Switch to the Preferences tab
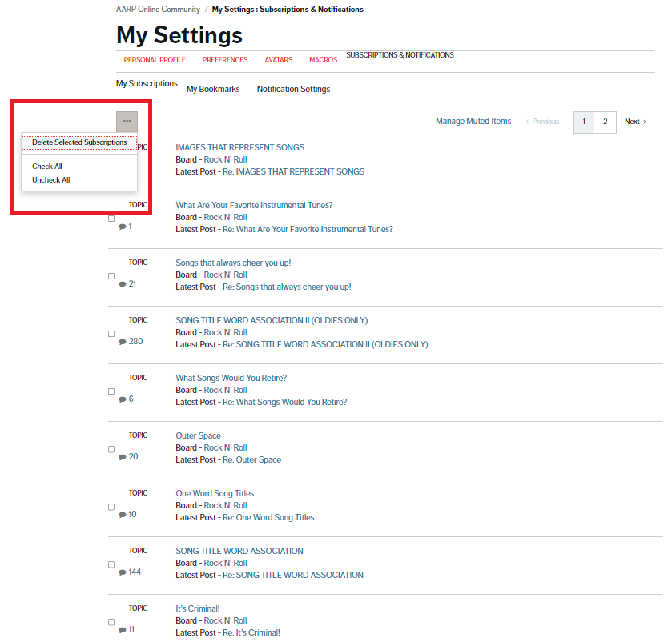 point(225,60)
